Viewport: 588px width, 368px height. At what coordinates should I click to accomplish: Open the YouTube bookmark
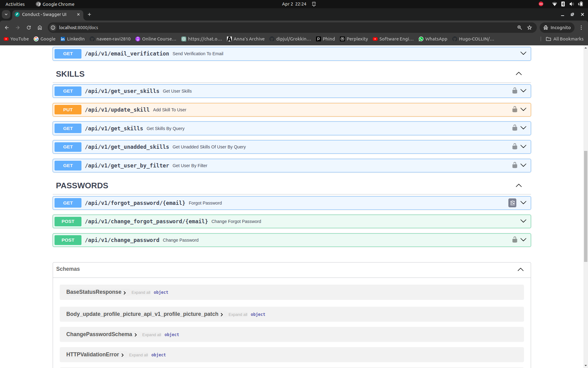16,39
